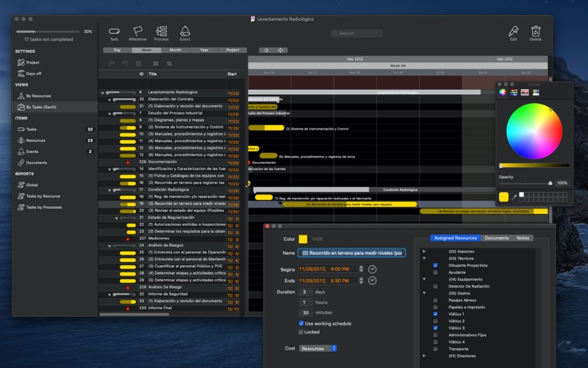This screenshot has height=368, width=588.
Task: Navigate to previous timeline period
Action: point(266,50)
